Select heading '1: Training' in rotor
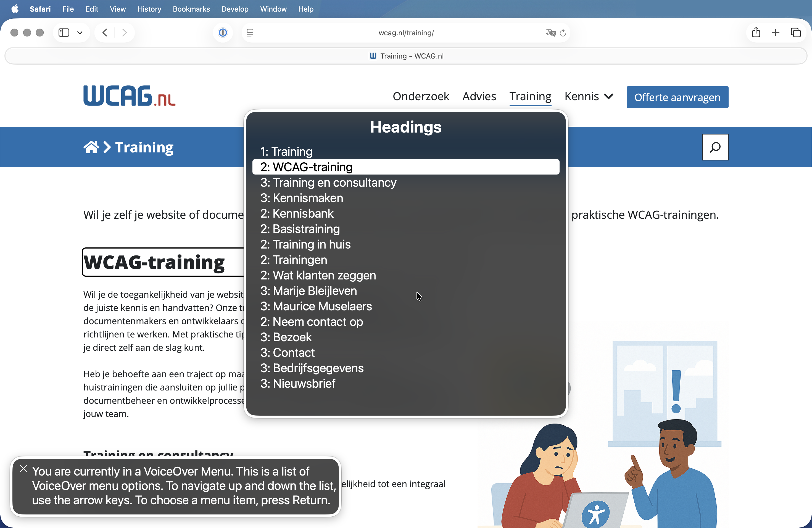This screenshot has width=812, height=528. tap(406, 151)
